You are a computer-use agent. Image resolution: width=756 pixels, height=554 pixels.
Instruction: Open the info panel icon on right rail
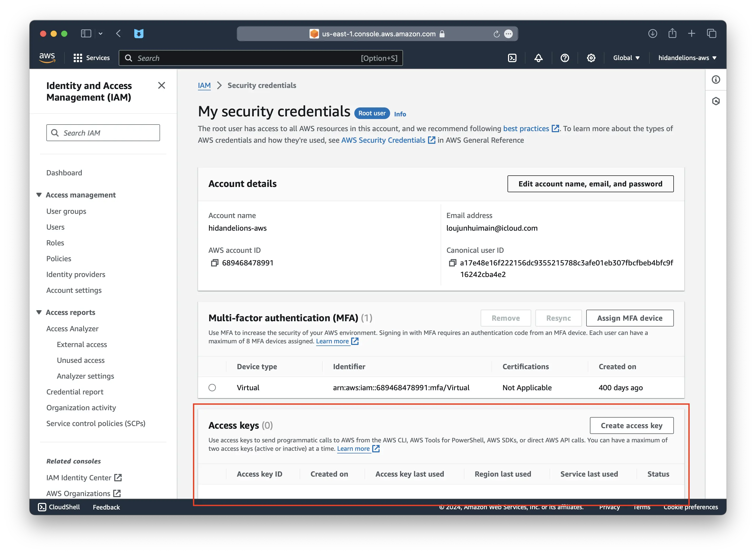pyautogui.click(x=715, y=80)
